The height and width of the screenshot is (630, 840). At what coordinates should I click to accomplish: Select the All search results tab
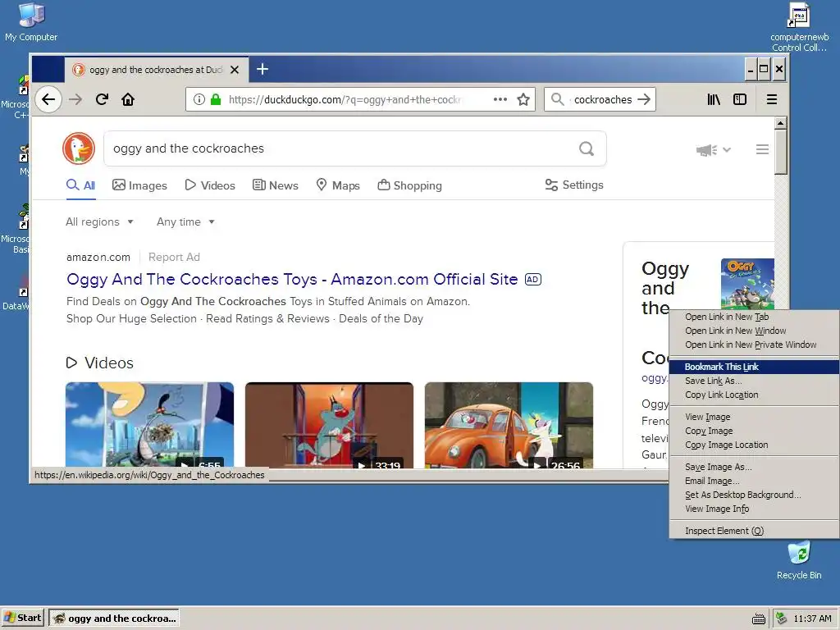81,185
